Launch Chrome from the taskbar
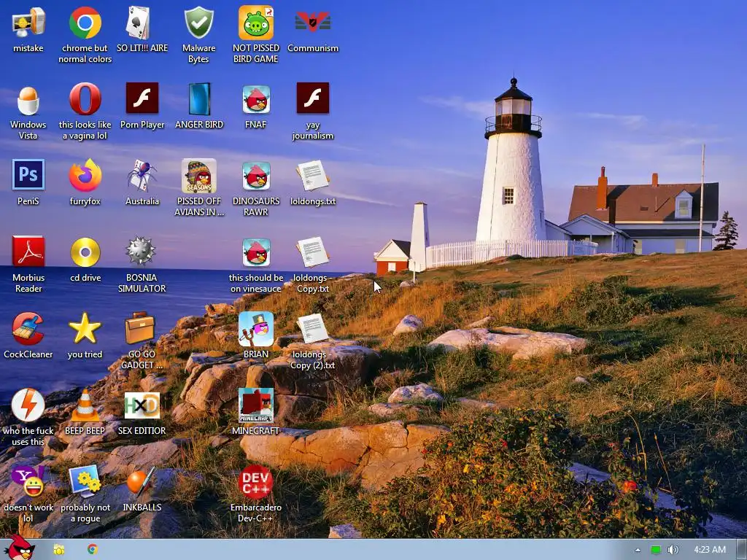747x560 pixels. (93, 550)
